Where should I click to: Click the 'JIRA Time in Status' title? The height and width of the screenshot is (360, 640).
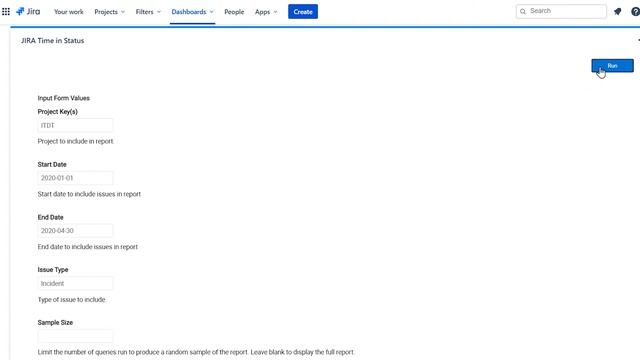click(x=52, y=40)
